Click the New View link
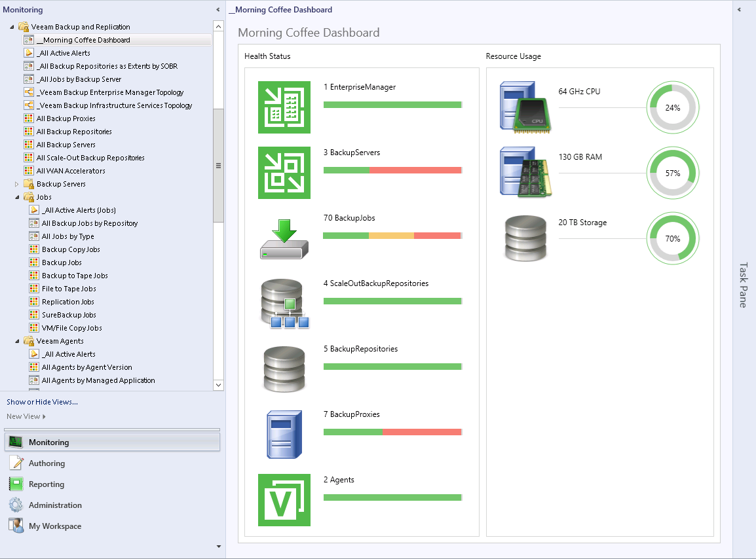Screen dimensions: 756x559 coord(23,416)
